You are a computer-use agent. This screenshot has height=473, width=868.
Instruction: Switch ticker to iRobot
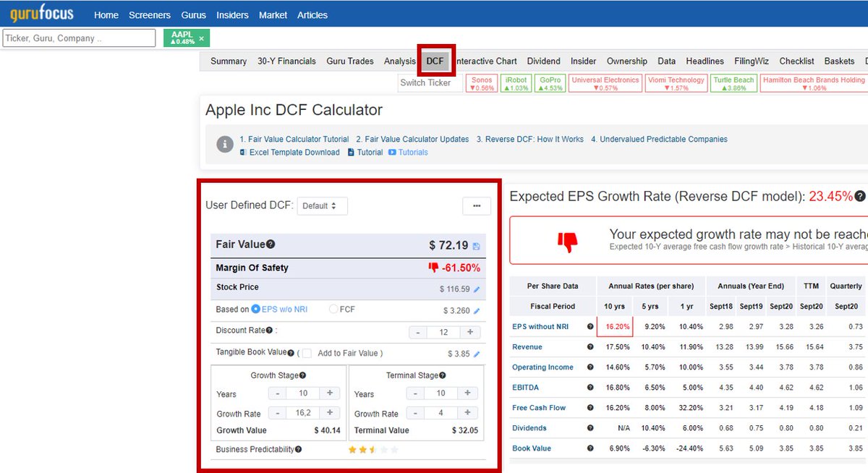516,83
